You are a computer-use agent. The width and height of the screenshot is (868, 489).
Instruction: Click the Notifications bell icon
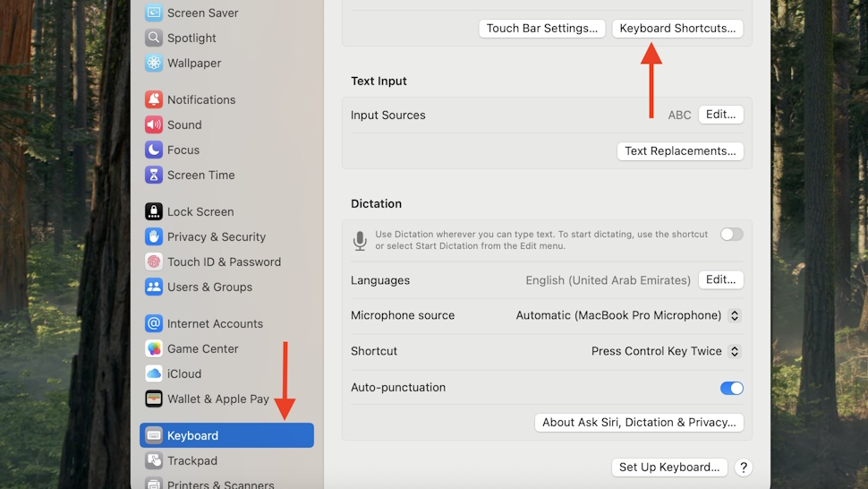coord(153,99)
